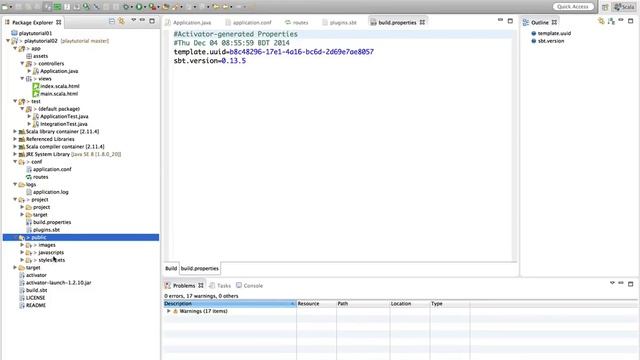Sort problems by Description column header
640x360 pixels.
pyautogui.click(x=229, y=304)
